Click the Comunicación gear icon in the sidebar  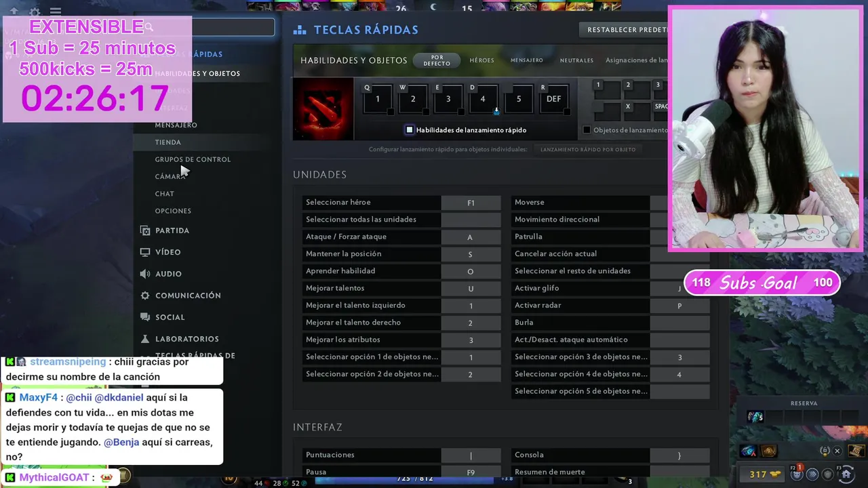click(145, 296)
